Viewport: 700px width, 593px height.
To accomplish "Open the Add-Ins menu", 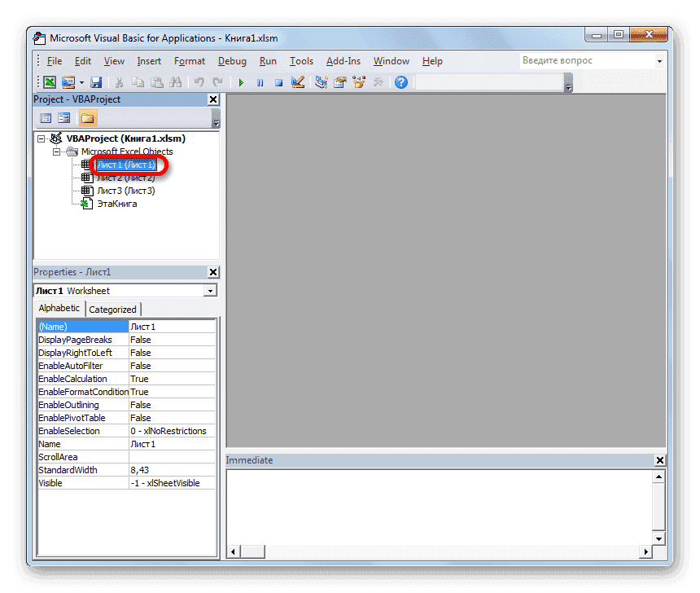I will [343, 60].
